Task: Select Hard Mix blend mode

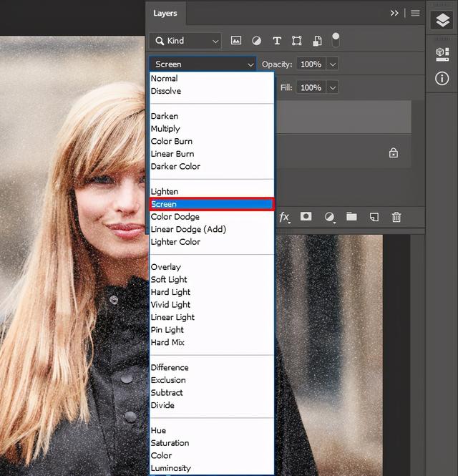Action: tap(212, 342)
